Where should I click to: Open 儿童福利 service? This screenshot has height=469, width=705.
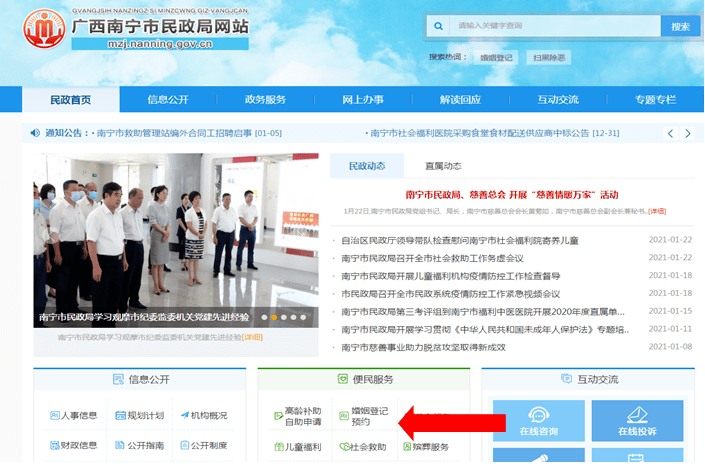tap(298, 447)
